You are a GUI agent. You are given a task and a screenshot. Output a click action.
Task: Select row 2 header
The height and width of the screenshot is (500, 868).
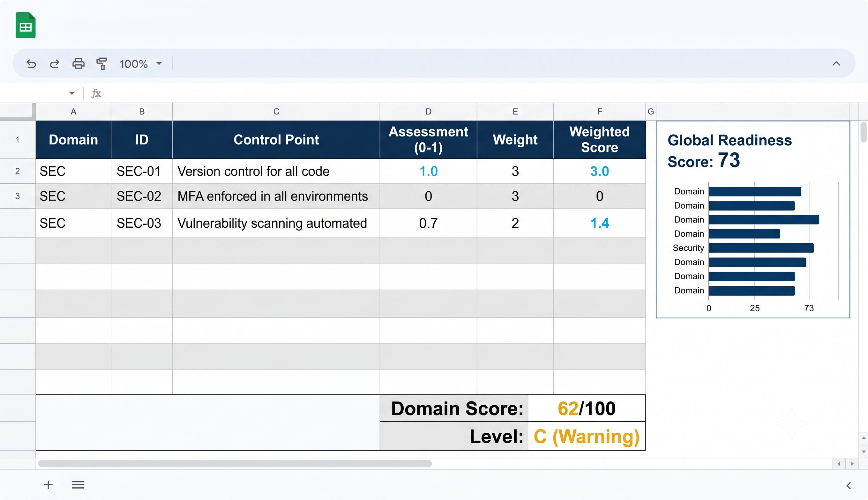(x=18, y=171)
